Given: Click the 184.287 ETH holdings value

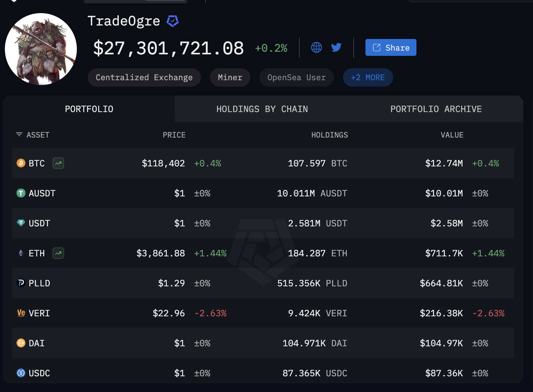Looking at the screenshot, I should tap(317, 253).
